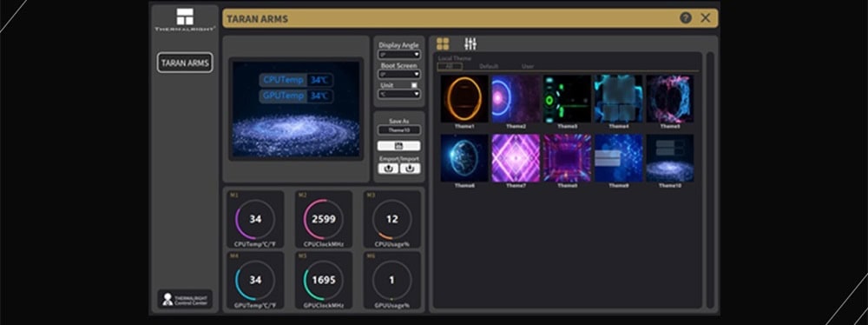
Task: Select Theme10 galaxy thumbnail
Action: (670, 158)
